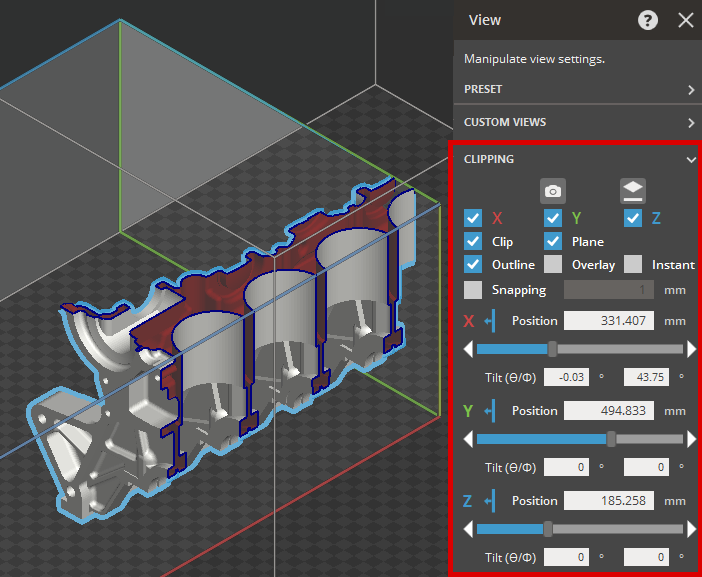Image resolution: width=702 pixels, height=577 pixels.
Task: Click the X axis flip direction icon
Action: [490, 321]
